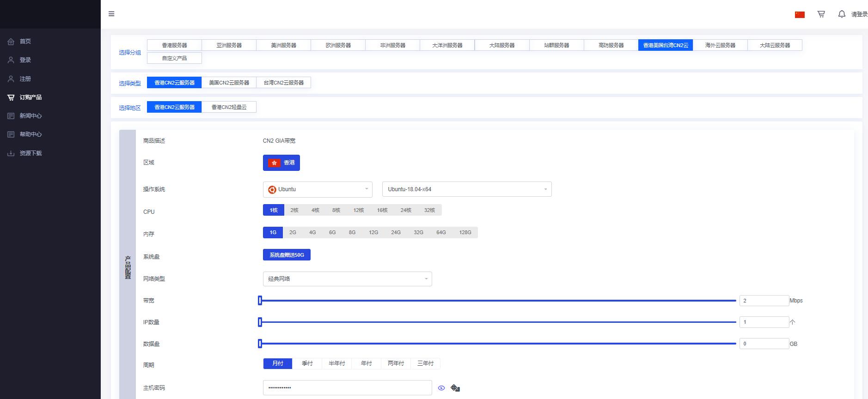868x399 pixels.
Task: Select 1核 CPU option
Action: [x=274, y=210]
